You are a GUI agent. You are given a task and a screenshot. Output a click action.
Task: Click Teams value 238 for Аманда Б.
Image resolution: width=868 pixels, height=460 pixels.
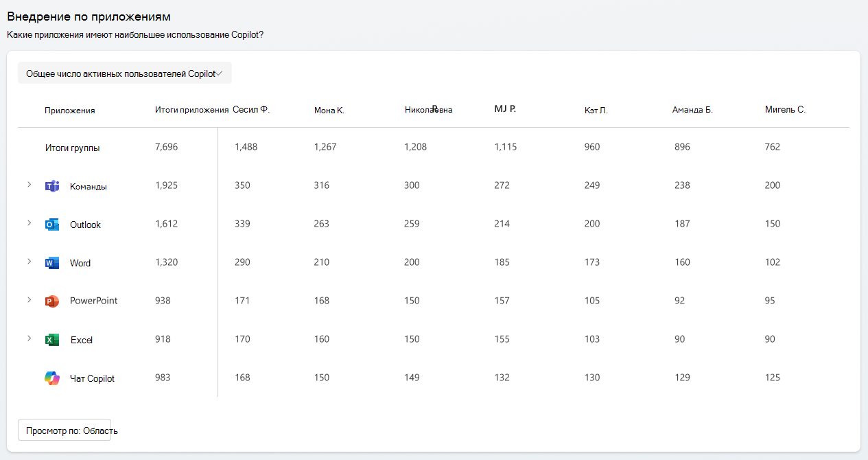point(682,185)
